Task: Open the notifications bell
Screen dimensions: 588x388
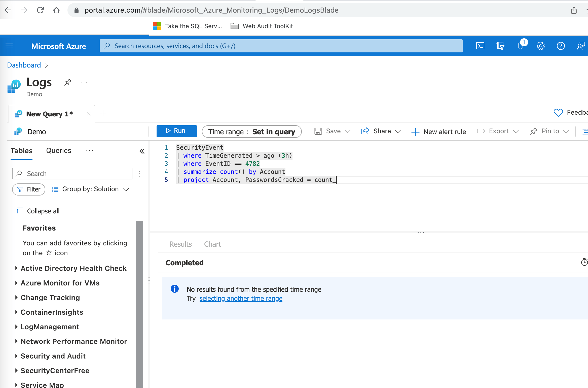Action: tap(521, 46)
